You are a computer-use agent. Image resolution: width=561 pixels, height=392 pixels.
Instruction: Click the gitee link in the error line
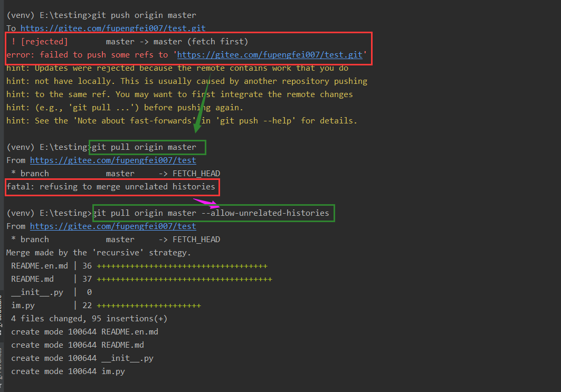(x=270, y=54)
